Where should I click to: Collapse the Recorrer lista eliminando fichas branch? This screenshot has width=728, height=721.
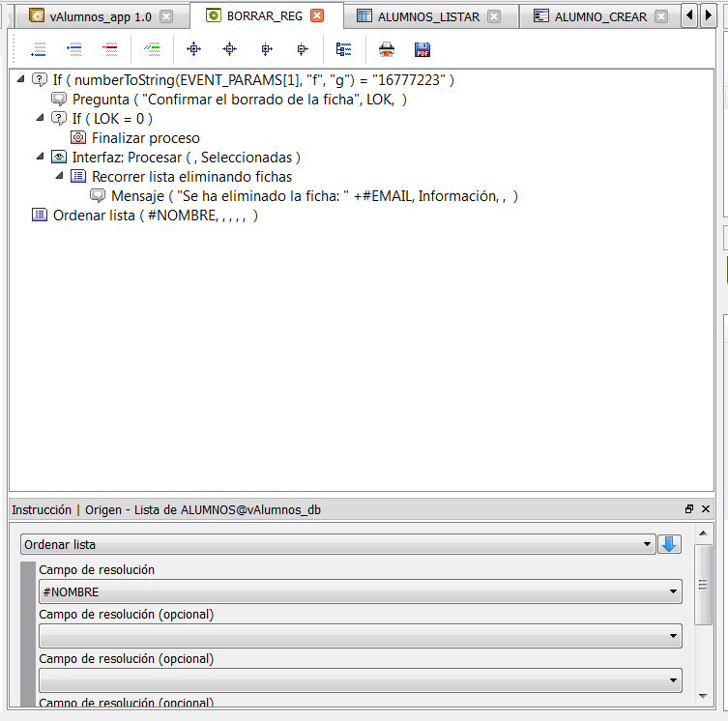(x=59, y=176)
